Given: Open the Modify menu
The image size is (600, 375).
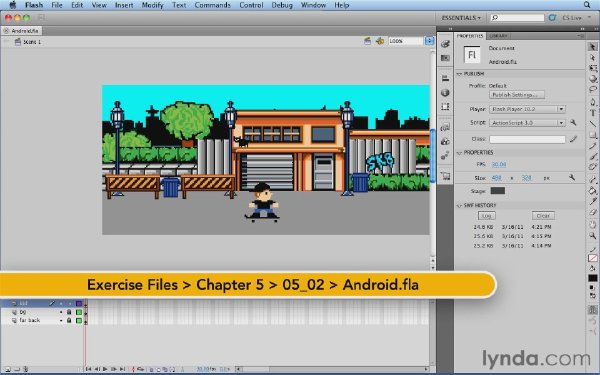Looking at the screenshot, I should pos(152,5).
